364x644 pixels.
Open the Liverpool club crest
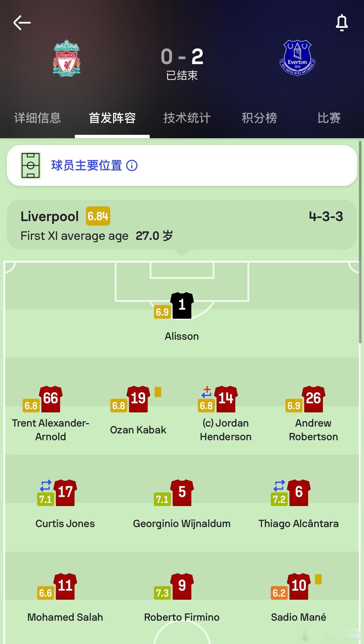click(67, 58)
